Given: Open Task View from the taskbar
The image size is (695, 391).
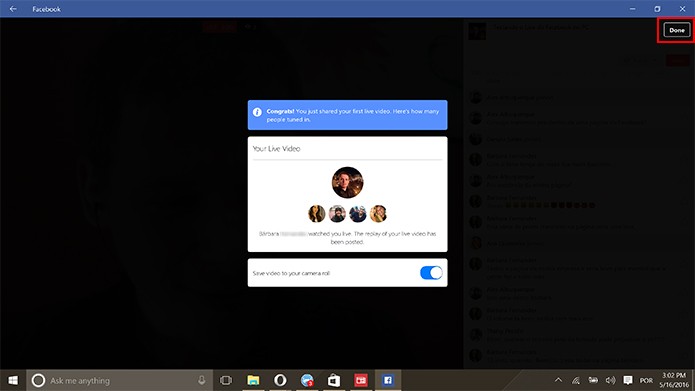Looking at the screenshot, I should coord(226,380).
